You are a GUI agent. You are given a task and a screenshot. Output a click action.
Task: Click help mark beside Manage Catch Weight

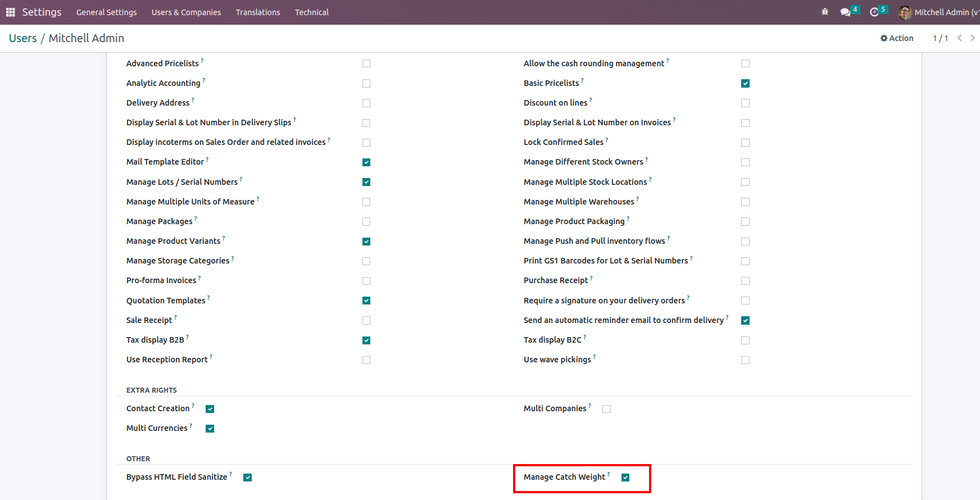(x=609, y=474)
